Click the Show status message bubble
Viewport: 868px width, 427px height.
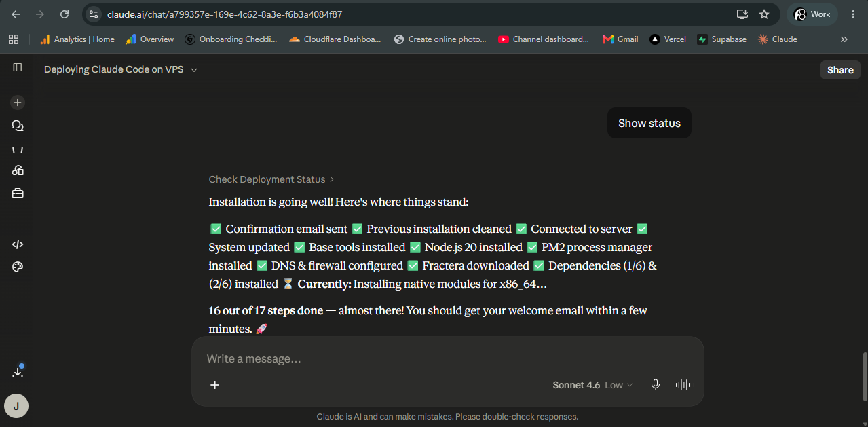click(x=649, y=123)
